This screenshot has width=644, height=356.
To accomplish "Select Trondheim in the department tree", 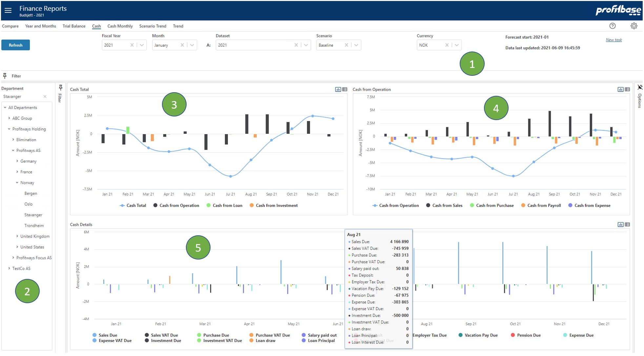I will 34,226.
